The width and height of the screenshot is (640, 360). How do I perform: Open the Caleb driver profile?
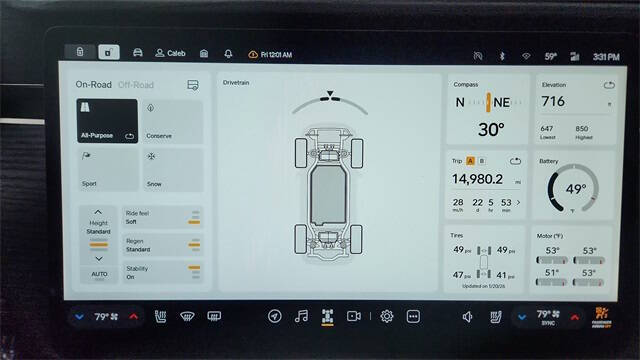coord(171,53)
